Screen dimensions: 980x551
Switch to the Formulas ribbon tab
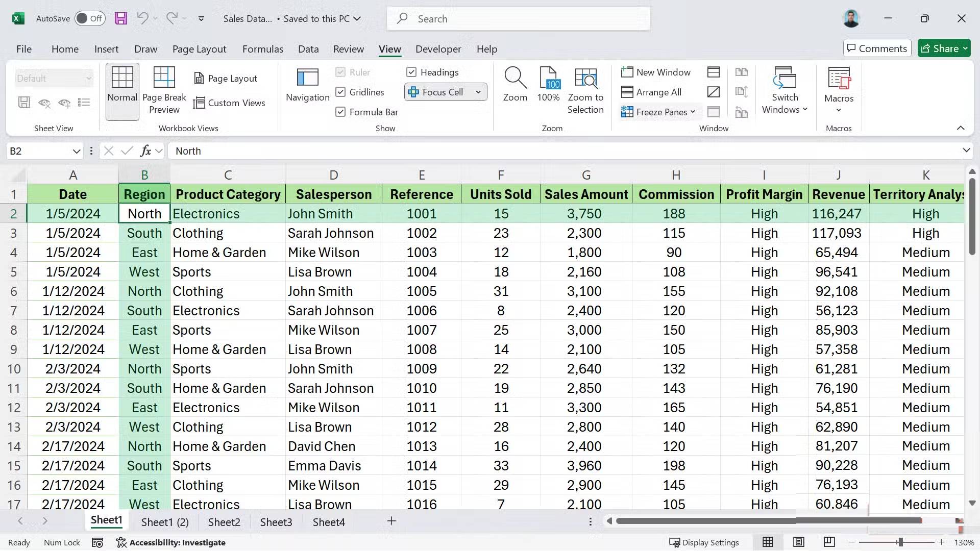coord(262,49)
